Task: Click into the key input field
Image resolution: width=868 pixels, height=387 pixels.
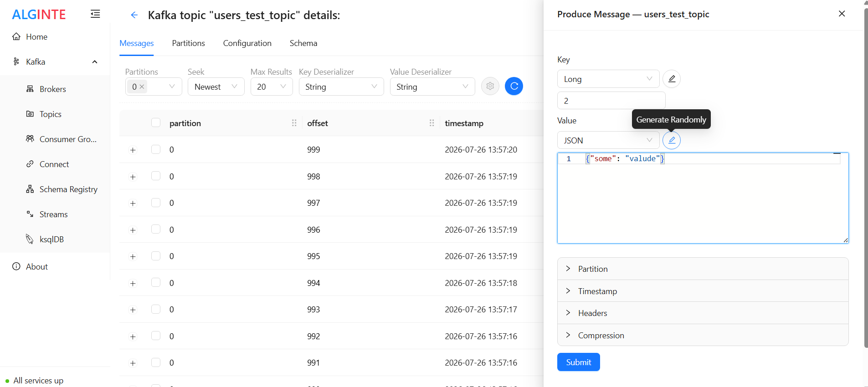Action: point(611,101)
